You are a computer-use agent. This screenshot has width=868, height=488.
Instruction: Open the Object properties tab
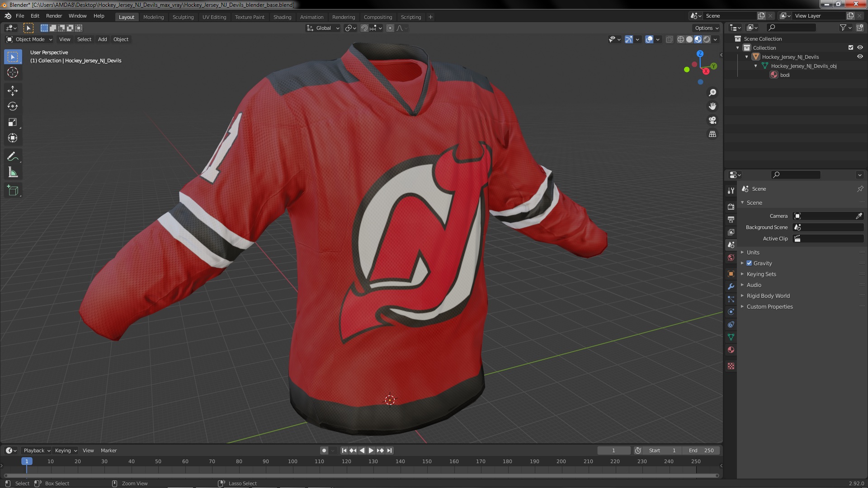pyautogui.click(x=731, y=274)
